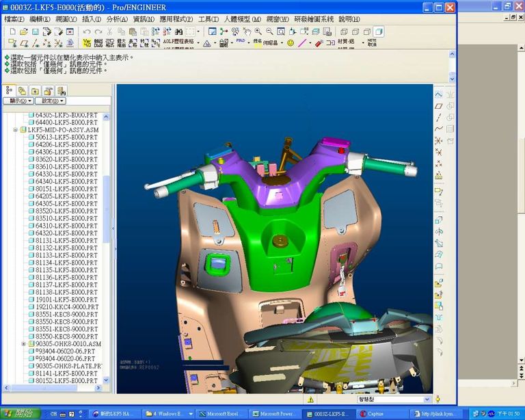
Task: Collapse the LKF5-MID-PO-ASSY.ASM tree node
Action: [x=15, y=129]
